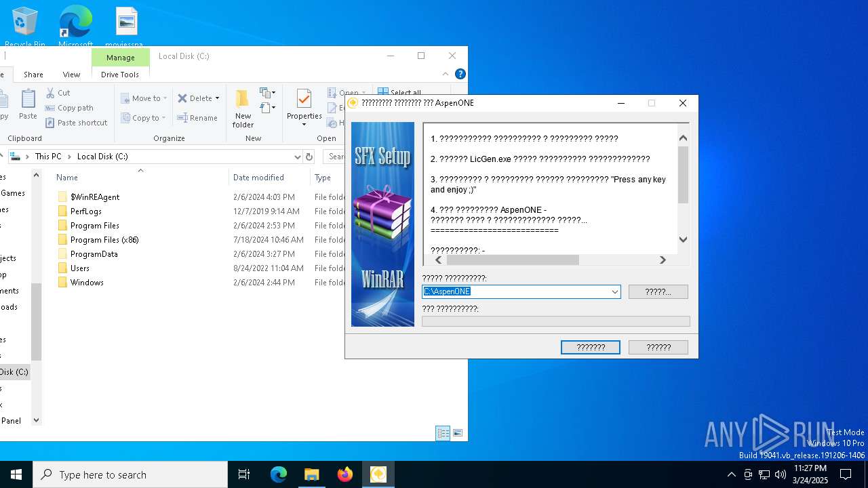This screenshot has height=488, width=868.
Task: Select the Manage contextual tab
Action: tap(121, 58)
